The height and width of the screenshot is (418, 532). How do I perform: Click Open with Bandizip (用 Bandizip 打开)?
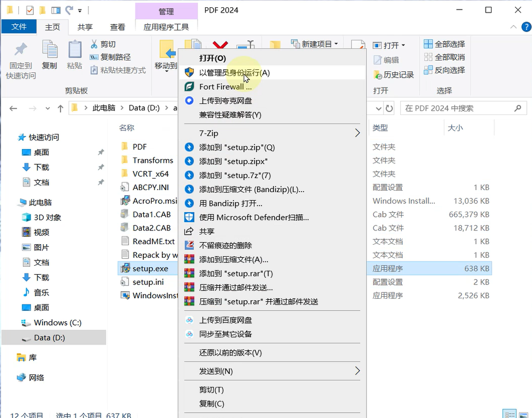[x=272, y=203]
